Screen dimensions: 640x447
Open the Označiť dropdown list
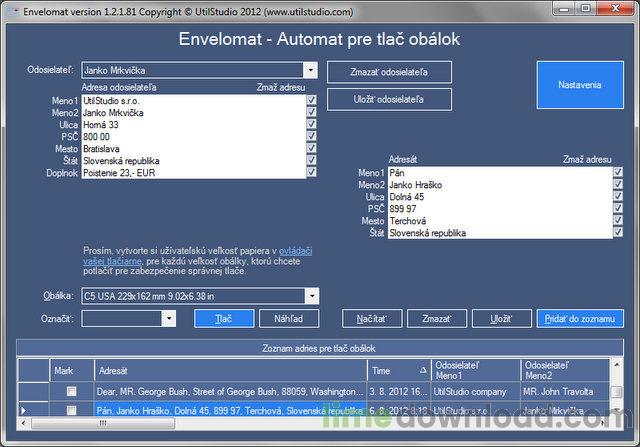pyautogui.click(x=168, y=318)
